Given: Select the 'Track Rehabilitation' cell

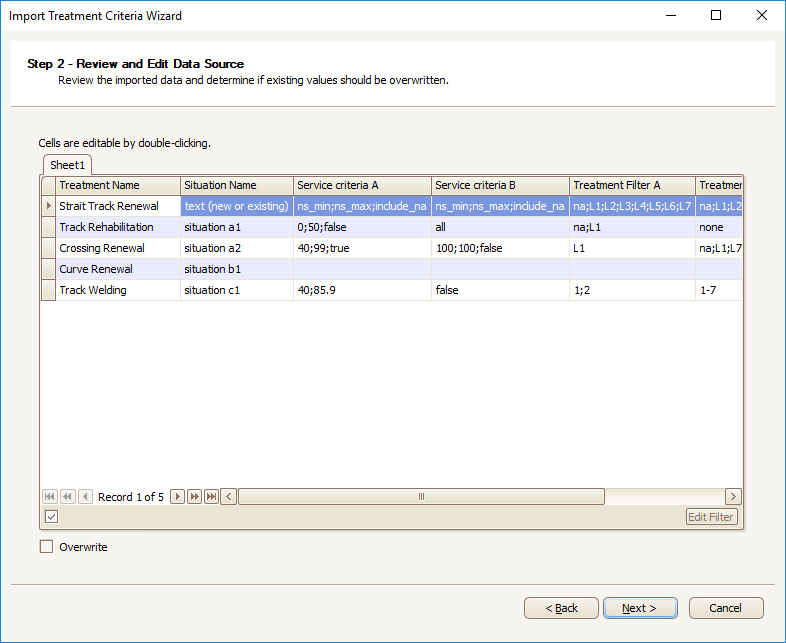Looking at the screenshot, I should click(118, 227).
